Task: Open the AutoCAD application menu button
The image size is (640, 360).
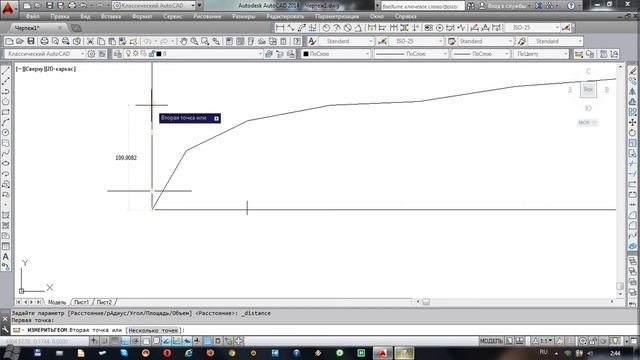Action: point(8,8)
